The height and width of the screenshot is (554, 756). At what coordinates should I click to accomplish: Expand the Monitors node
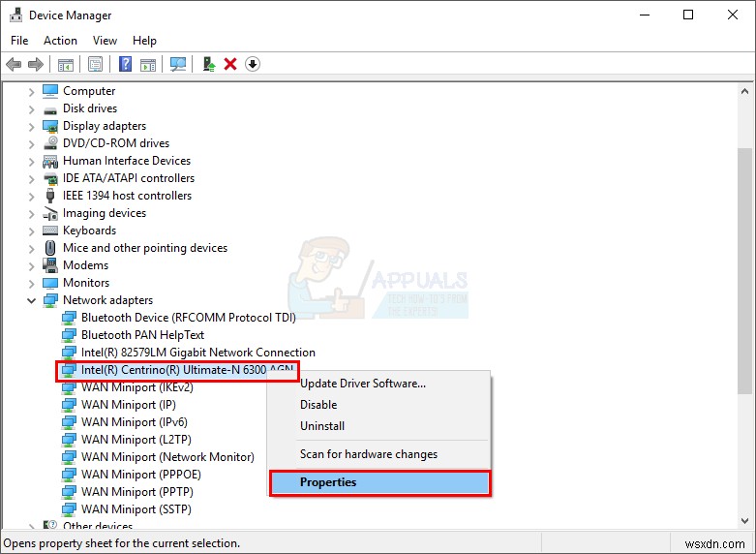[x=31, y=283]
